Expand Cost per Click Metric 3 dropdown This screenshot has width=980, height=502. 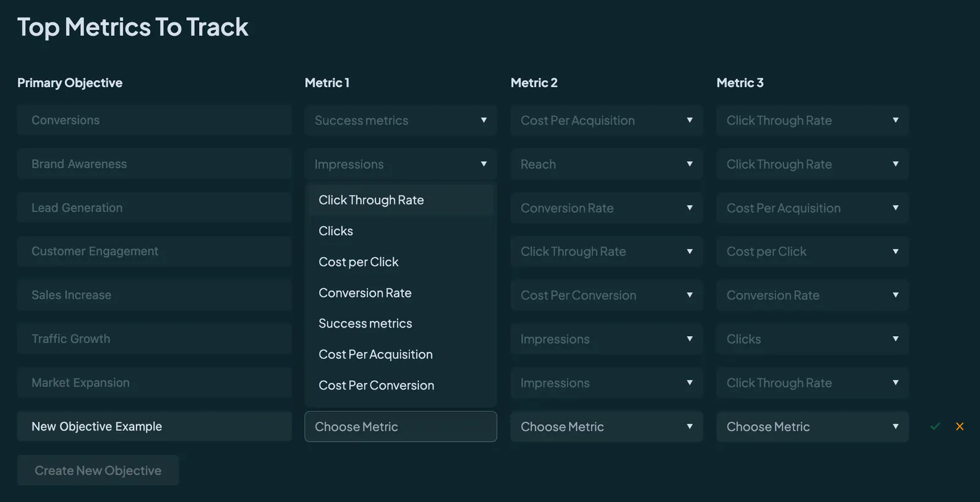(x=812, y=252)
